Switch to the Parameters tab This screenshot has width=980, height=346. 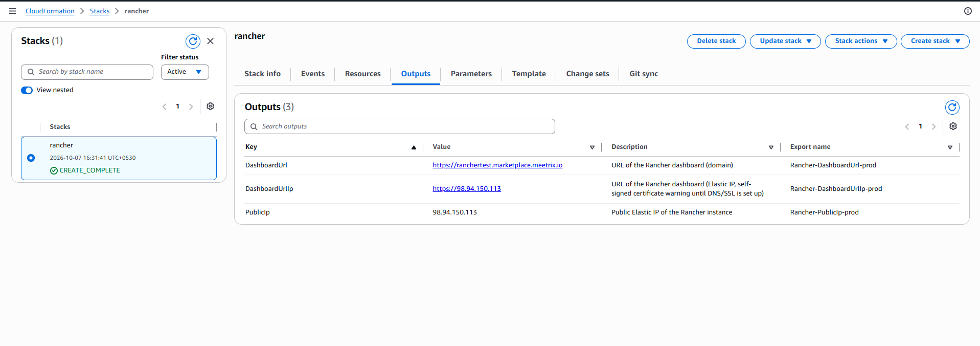pyautogui.click(x=471, y=74)
